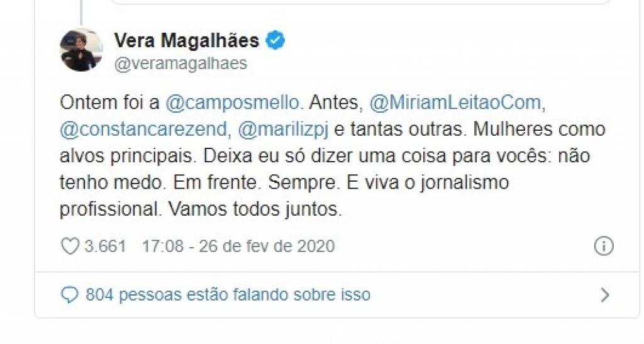Open the @camposmello mention
Image resolution: width=644 pixels, height=344 pixels.
pos(234,103)
